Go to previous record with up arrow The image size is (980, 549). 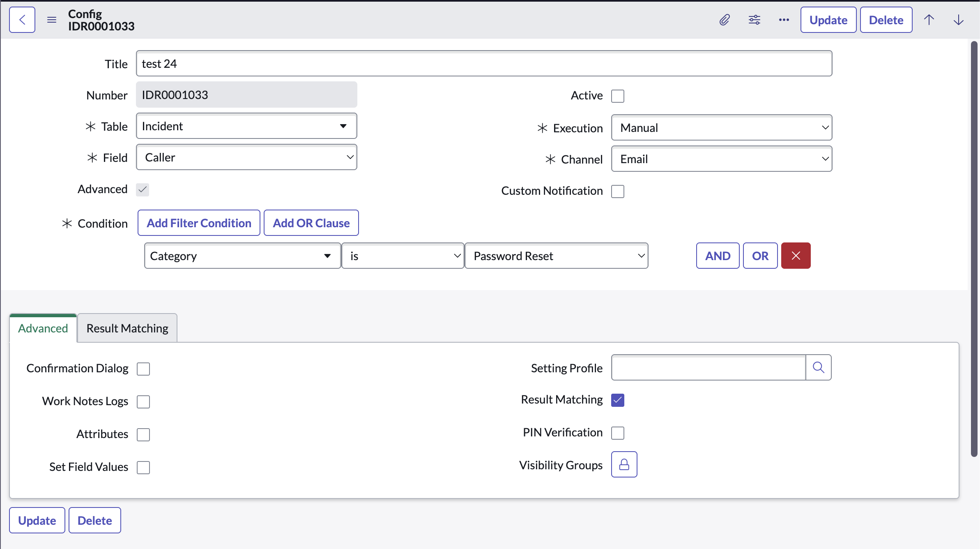[929, 20]
